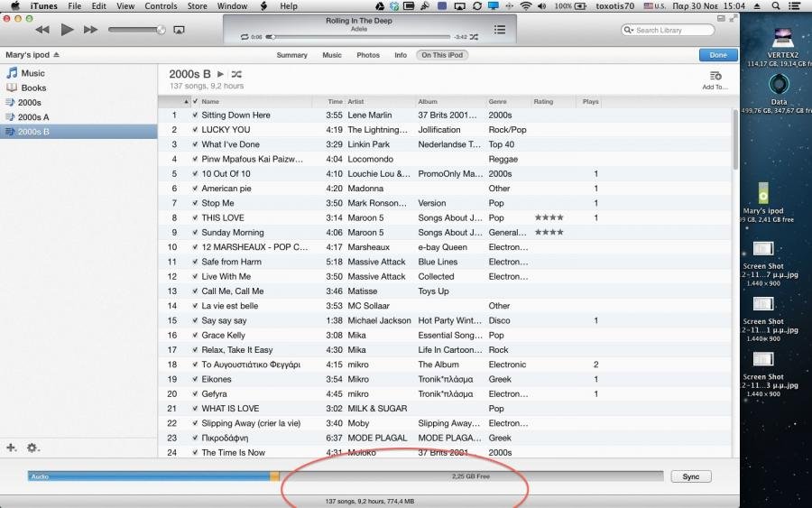Switch to the Photos tab
Screen dimensions: 812x508
368,55
